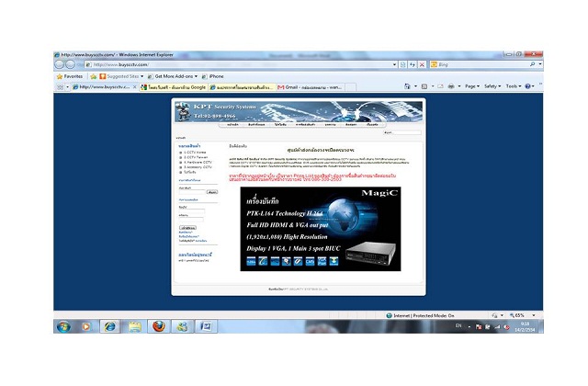Click the password field in login box
The image size is (588, 386).
pyautogui.click(x=191, y=220)
